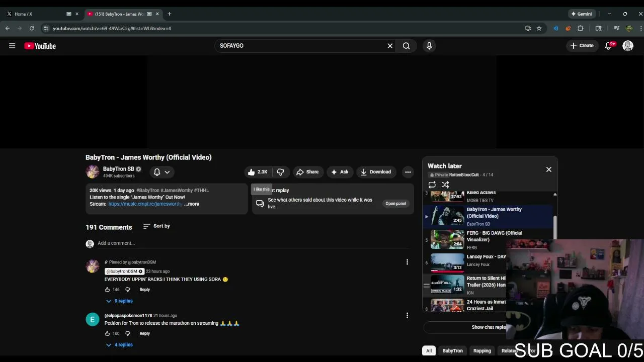Open the new tab plus button
This screenshot has height=362, width=644.
170,14
